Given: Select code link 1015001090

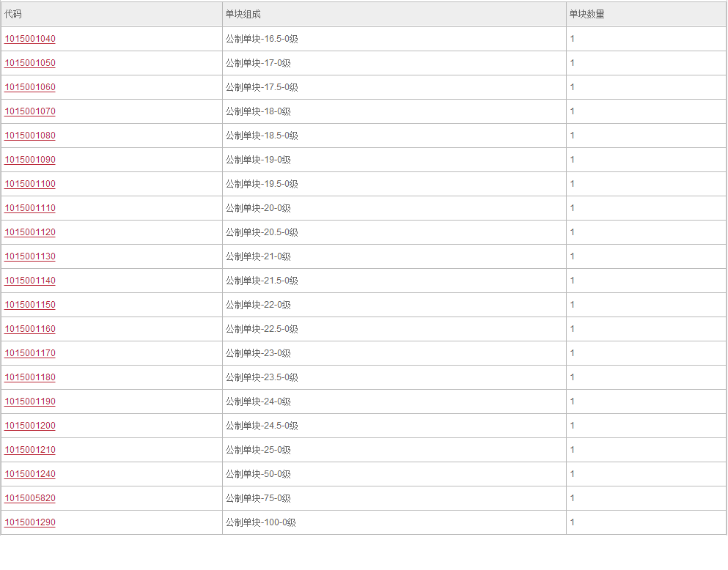Looking at the screenshot, I should click(30, 160).
